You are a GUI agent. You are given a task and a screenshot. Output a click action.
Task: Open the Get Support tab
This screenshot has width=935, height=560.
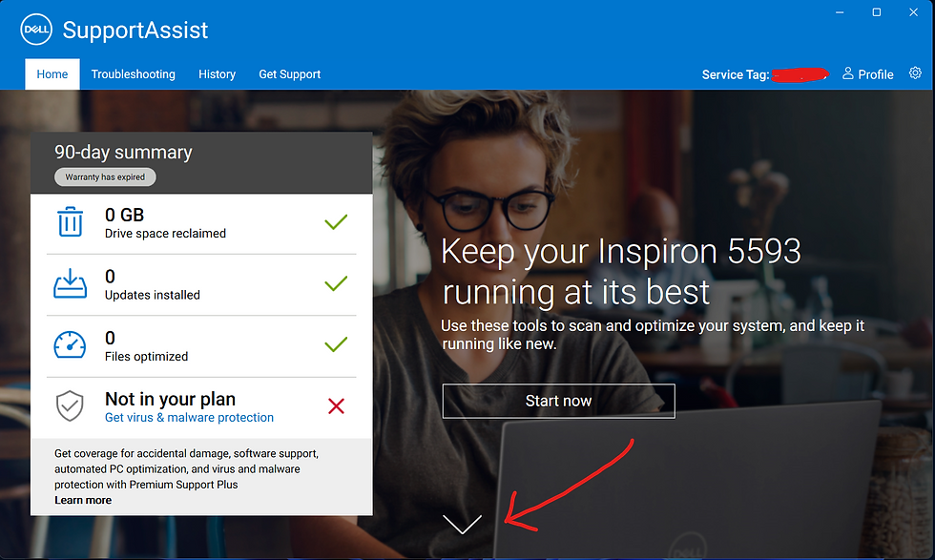coord(289,74)
